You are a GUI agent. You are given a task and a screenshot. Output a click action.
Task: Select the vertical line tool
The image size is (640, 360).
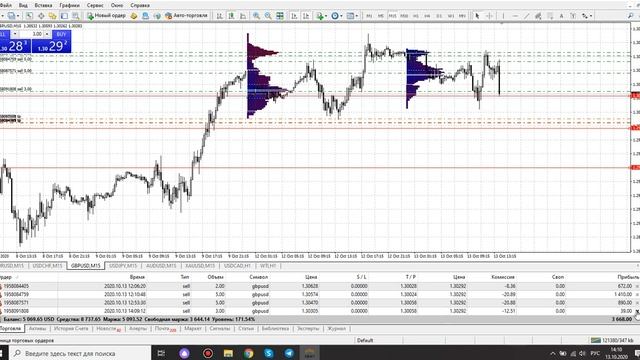503,16
